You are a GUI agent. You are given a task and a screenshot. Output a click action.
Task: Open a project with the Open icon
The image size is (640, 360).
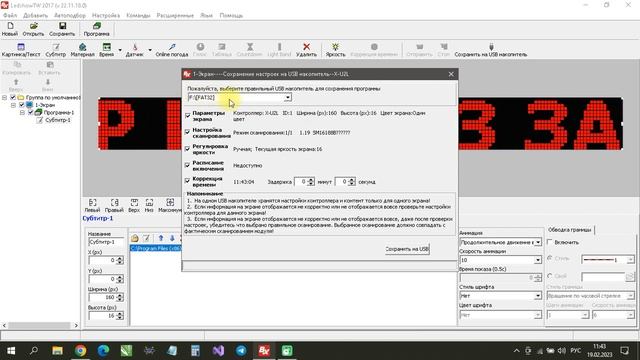click(x=33, y=29)
